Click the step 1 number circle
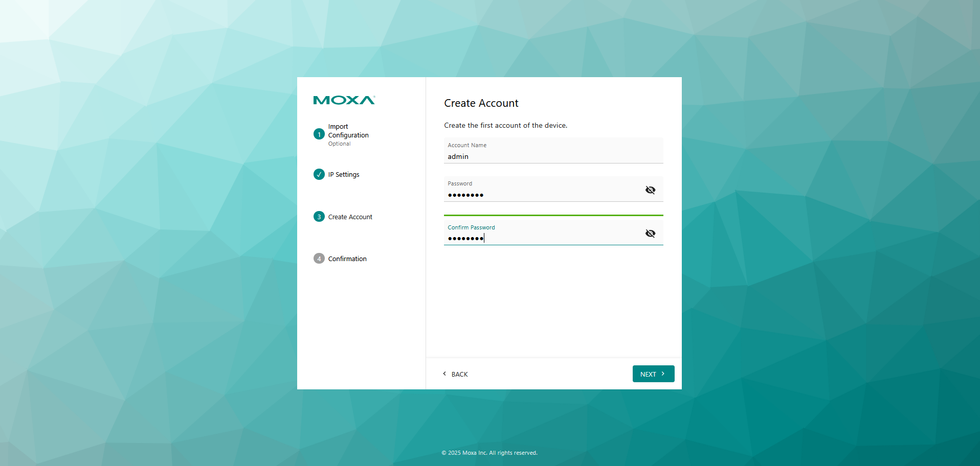Viewport: 980px width, 466px height. 319,134
